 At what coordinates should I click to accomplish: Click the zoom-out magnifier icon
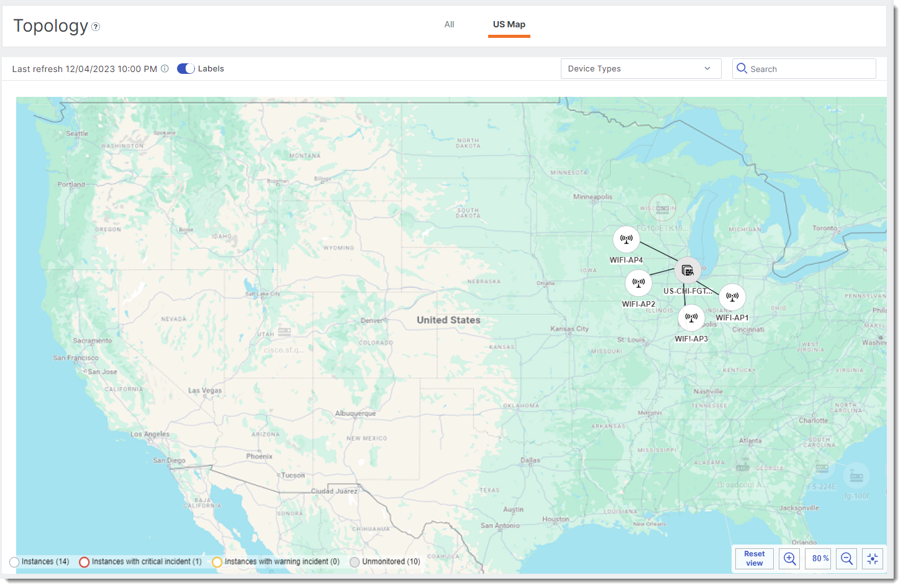[846, 558]
